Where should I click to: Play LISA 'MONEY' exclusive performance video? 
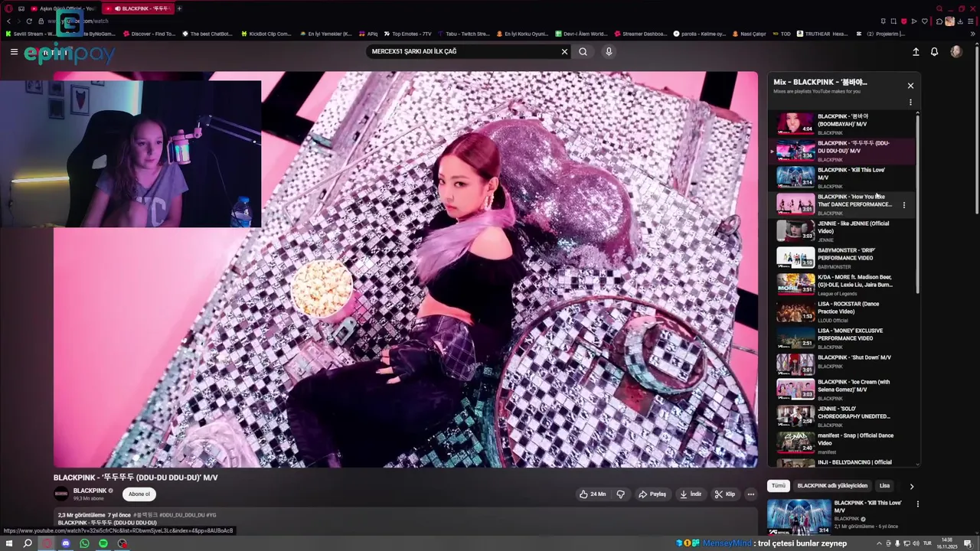(842, 337)
